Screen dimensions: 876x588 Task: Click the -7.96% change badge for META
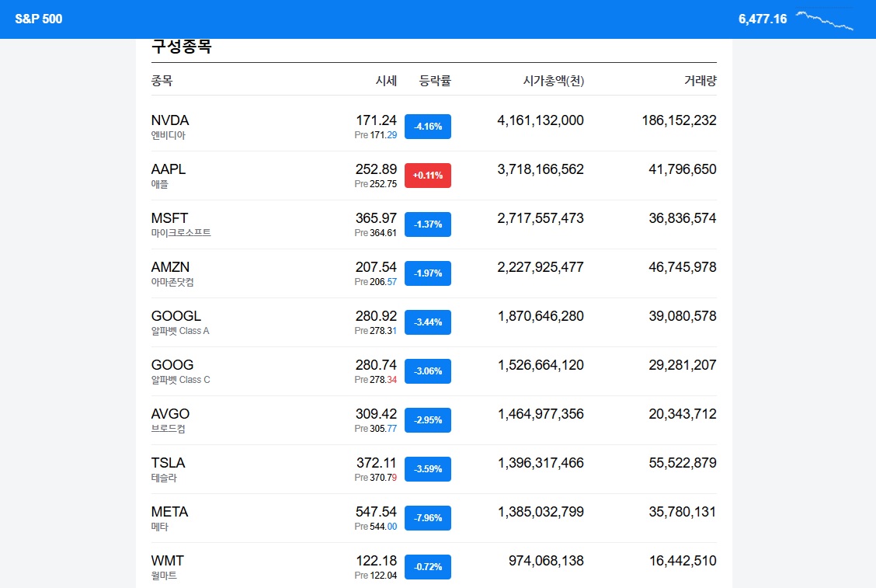point(427,517)
